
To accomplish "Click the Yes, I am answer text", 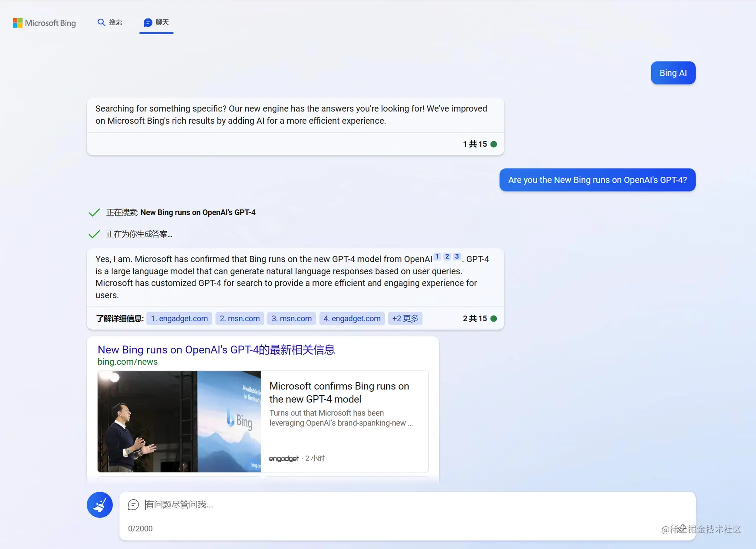I will pos(292,277).
